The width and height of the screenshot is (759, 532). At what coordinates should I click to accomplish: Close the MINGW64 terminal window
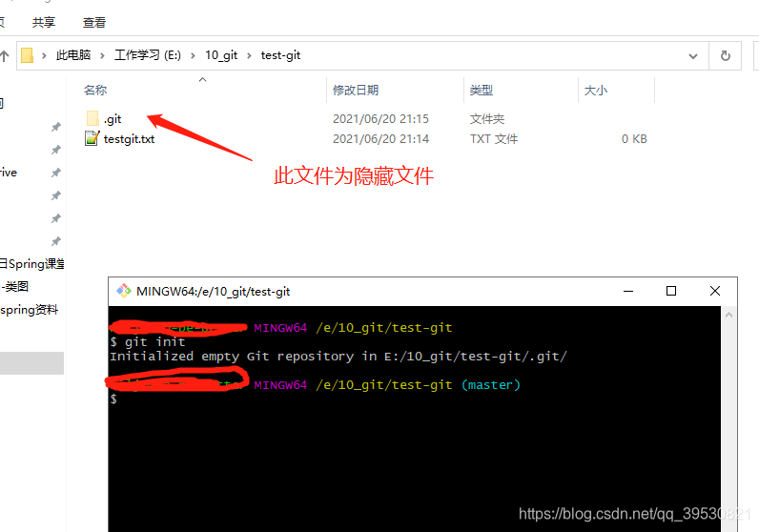point(715,291)
